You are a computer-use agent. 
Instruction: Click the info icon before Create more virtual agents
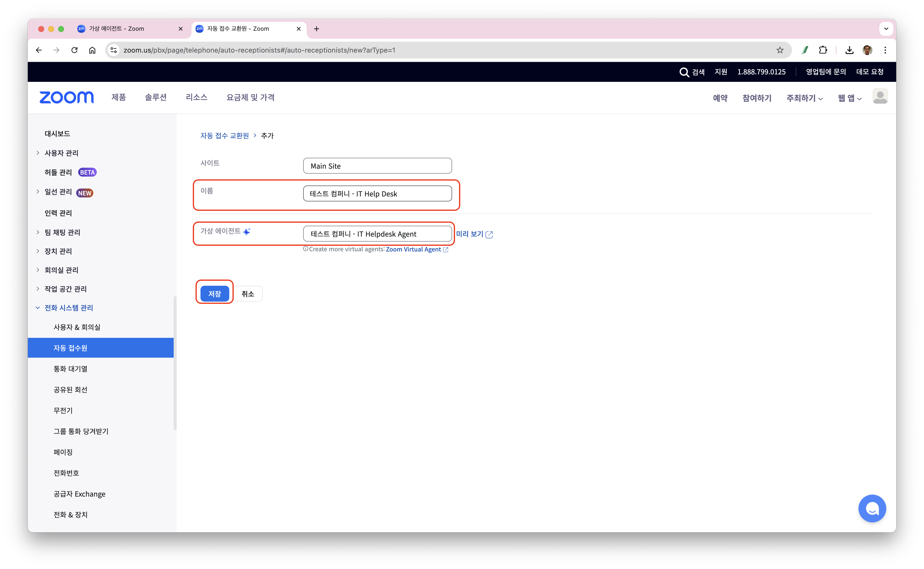306,249
